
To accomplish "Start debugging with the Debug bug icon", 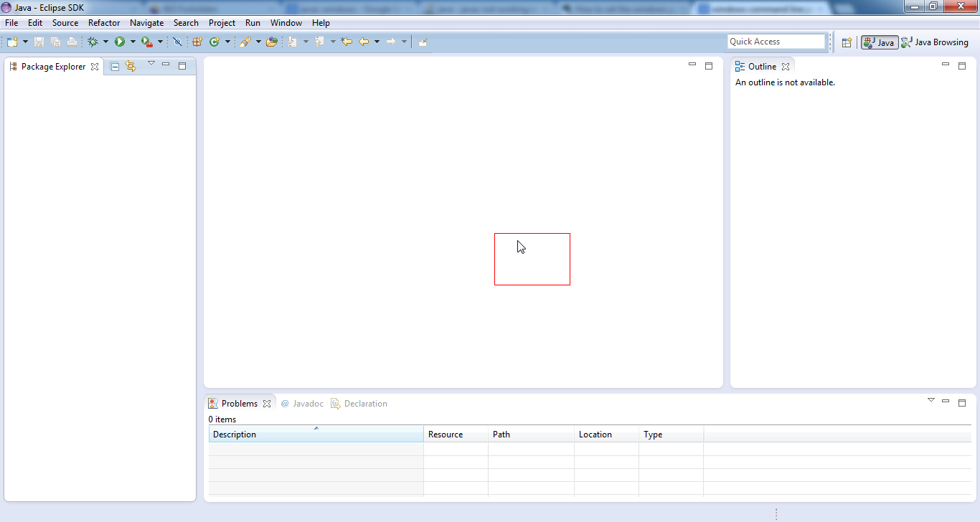I will (x=93, y=42).
